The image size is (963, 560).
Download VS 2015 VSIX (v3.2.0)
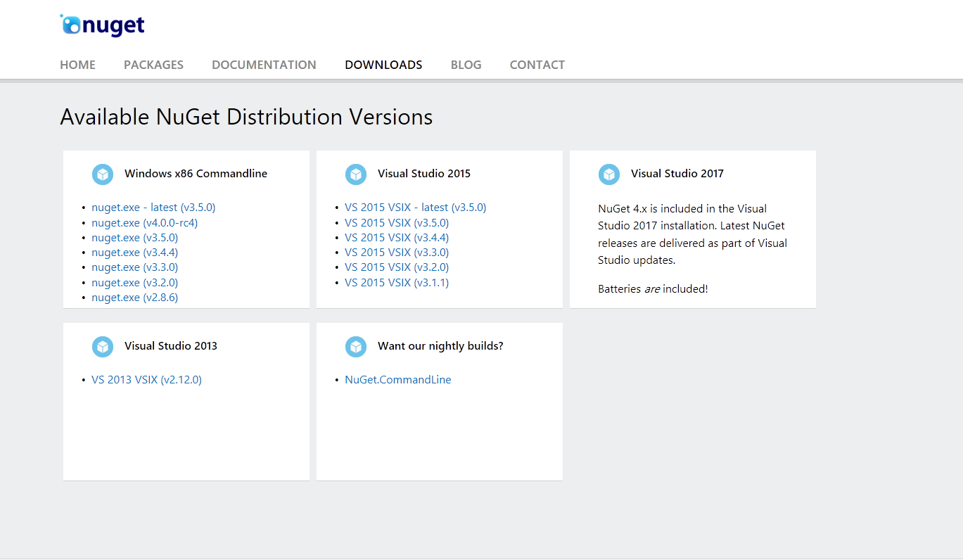point(397,267)
